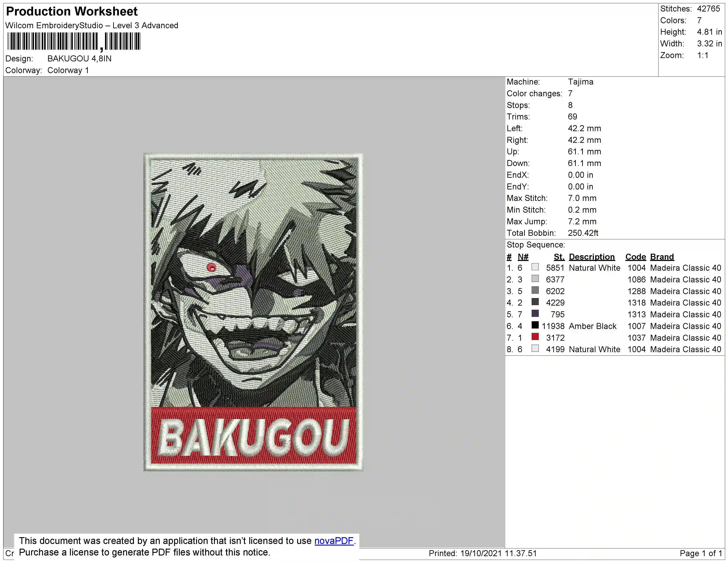Screen dimensions: 728x563
Task: Click the stitch count 5851 in row 1
Action: pos(555,268)
